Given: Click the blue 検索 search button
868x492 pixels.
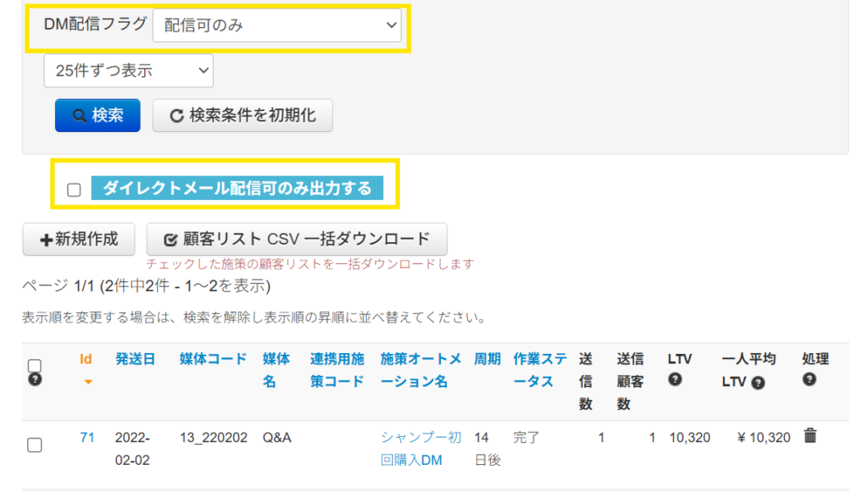Looking at the screenshot, I should click(x=97, y=116).
